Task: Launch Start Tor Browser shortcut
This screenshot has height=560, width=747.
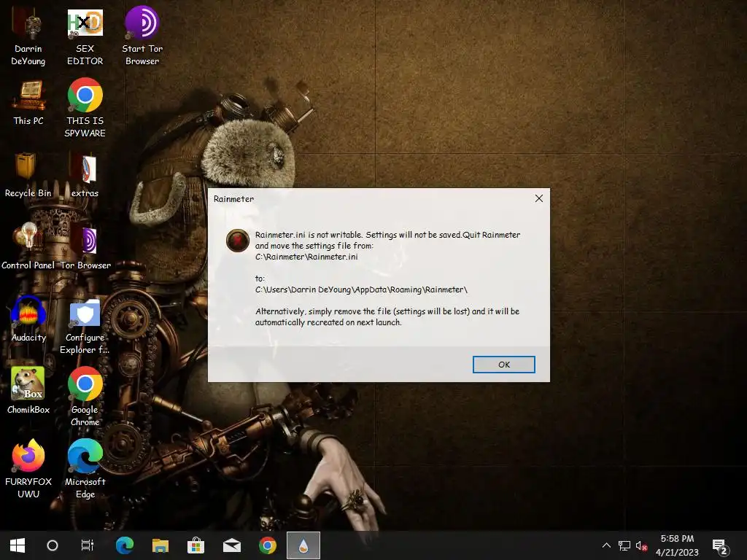Action: point(142,37)
